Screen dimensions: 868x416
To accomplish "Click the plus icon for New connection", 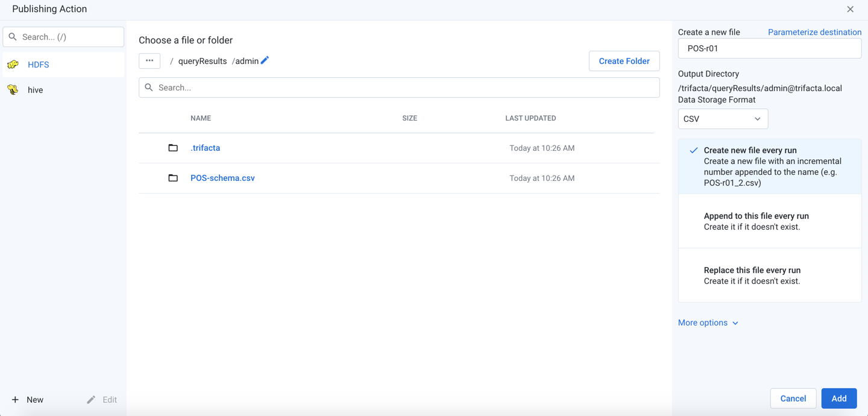I will (15, 400).
